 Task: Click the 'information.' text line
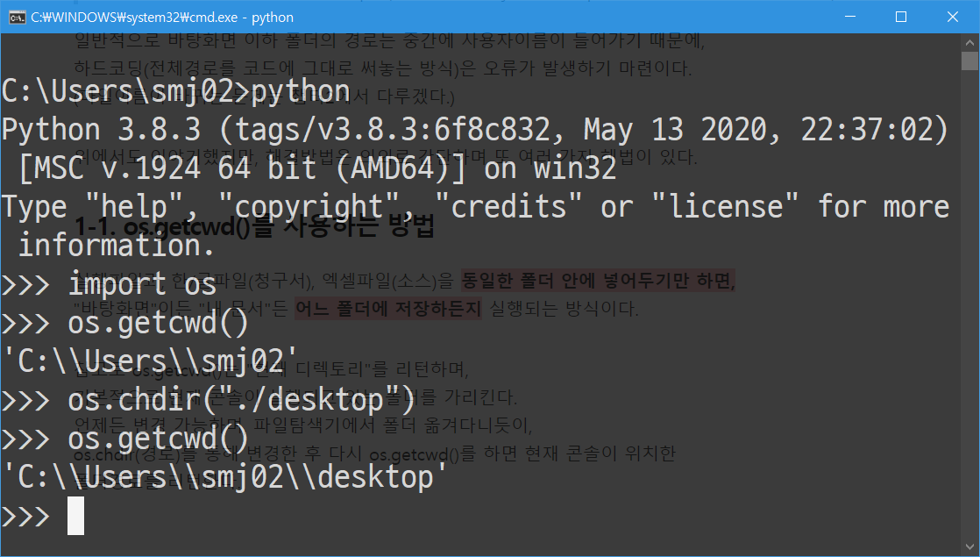[x=117, y=245]
